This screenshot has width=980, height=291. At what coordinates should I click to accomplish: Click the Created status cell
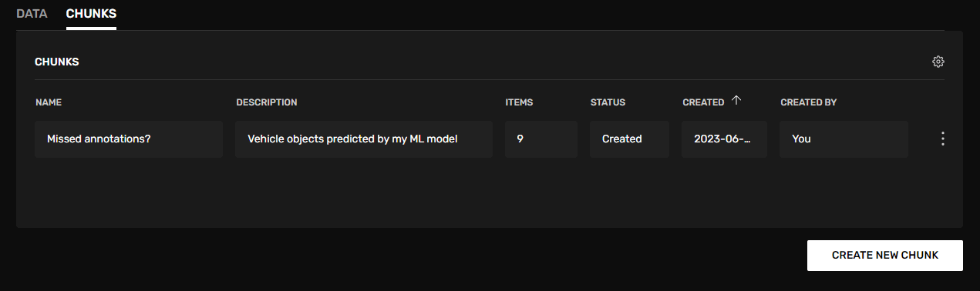pos(629,139)
